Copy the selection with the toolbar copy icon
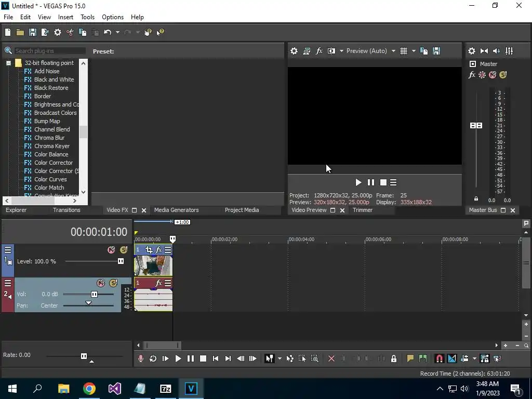This screenshot has height=399, width=532. (83, 32)
